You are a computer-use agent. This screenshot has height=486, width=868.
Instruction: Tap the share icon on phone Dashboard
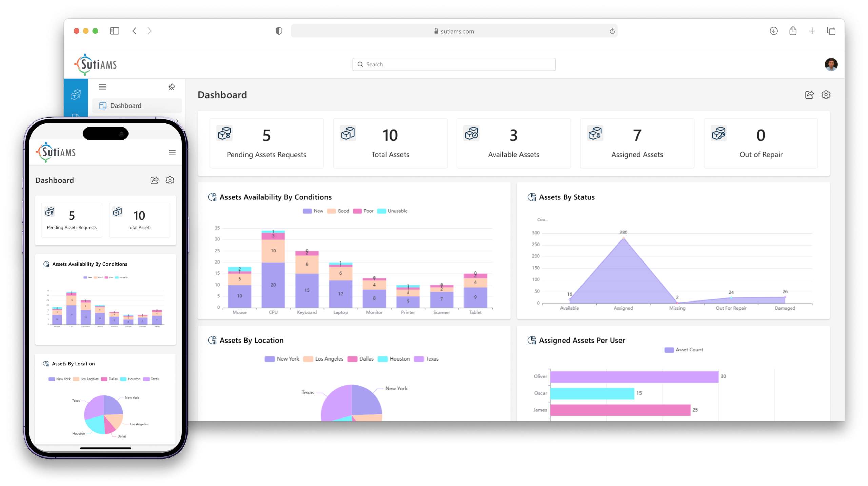coord(154,180)
